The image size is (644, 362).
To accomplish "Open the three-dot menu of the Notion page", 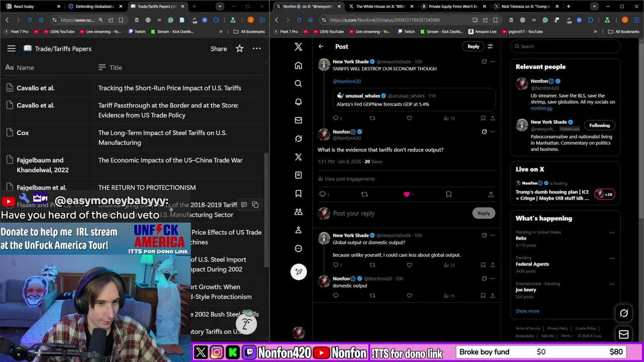I will (257, 49).
